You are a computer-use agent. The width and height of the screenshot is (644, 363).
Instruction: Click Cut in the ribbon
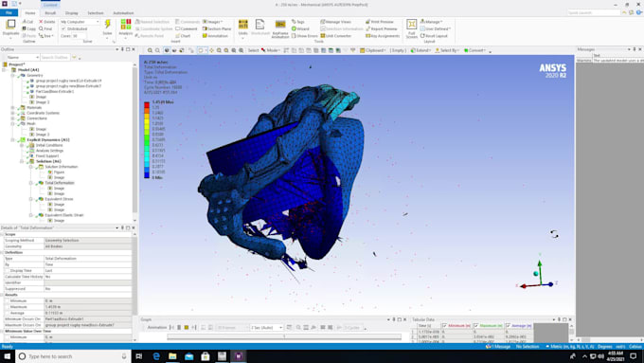click(x=27, y=22)
